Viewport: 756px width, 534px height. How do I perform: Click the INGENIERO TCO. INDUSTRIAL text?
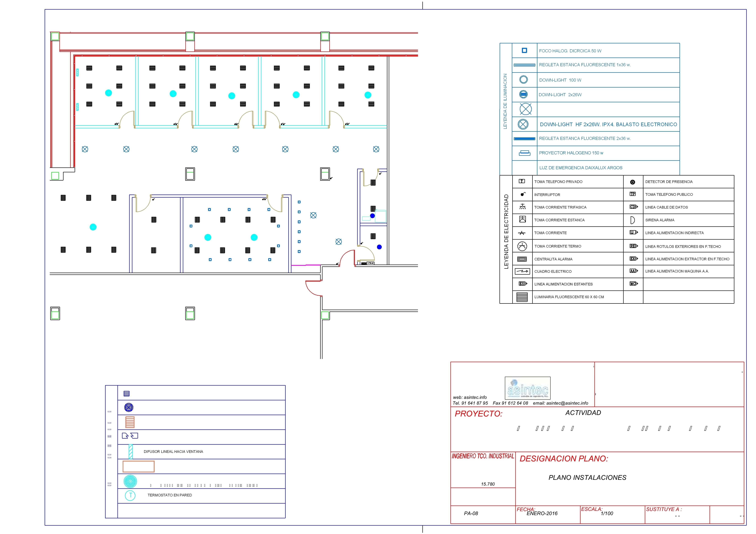pyautogui.click(x=483, y=456)
